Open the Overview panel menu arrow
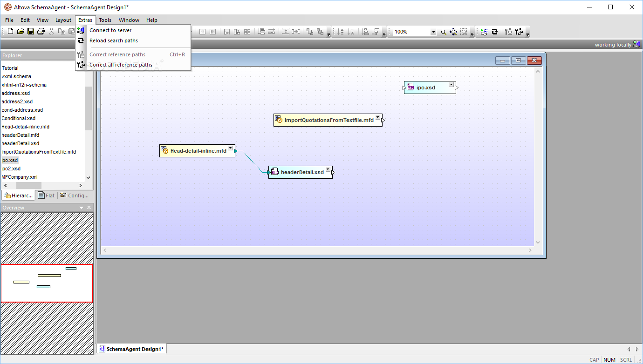Screen dimensions: 643x364 tap(82, 208)
